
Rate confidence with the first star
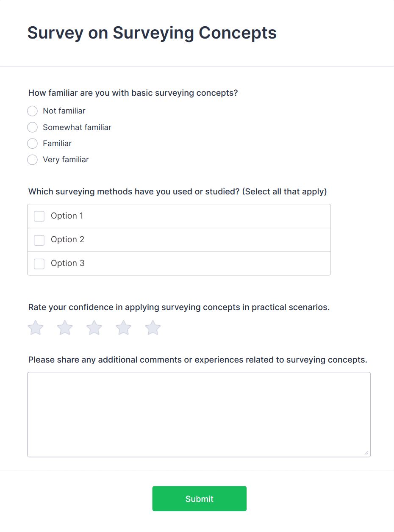(36, 328)
